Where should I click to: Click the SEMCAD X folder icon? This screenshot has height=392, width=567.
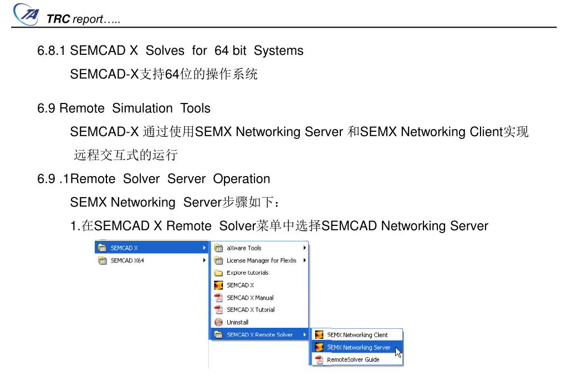pyautogui.click(x=103, y=248)
